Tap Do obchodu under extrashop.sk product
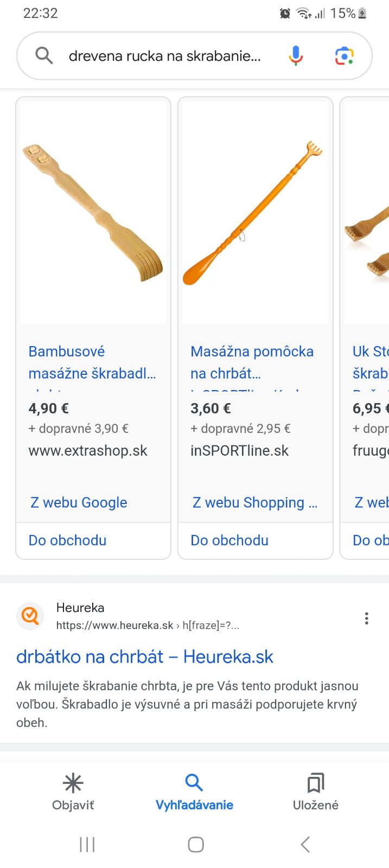The width and height of the screenshot is (389, 868). 67,540
